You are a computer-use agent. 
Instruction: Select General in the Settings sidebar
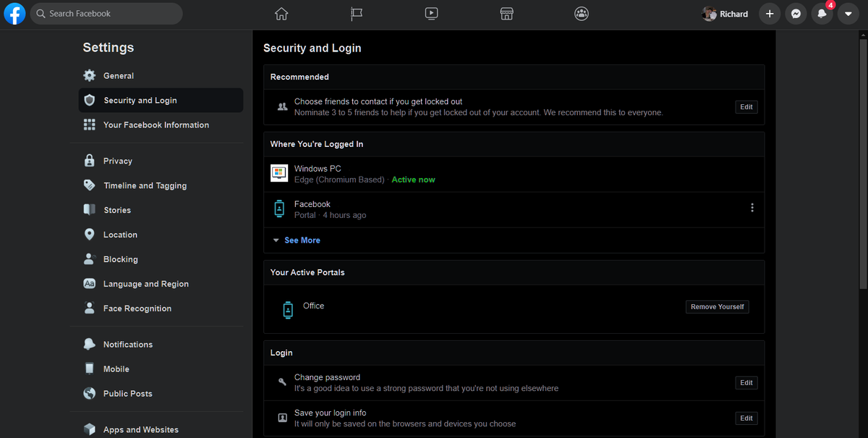119,76
